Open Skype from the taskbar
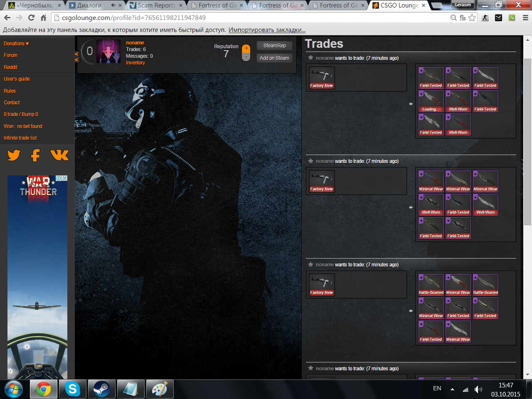This screenshot has height=399, width=532. 72,389
